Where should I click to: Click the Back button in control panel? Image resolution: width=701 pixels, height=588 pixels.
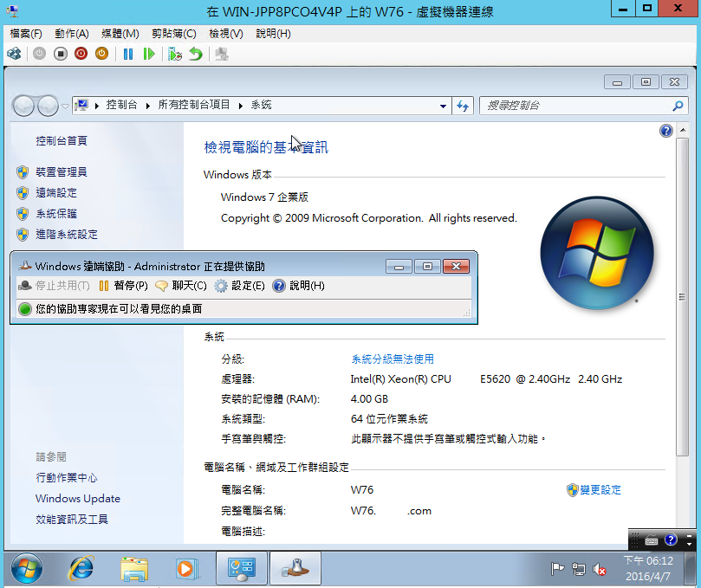click(x=23, y=106)
